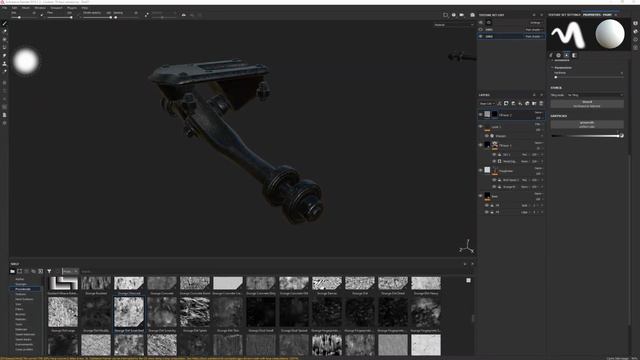Toggle symmetry icon in top toolbar
This screenshot has height=360, width=640.
click(x=184, y=15)
